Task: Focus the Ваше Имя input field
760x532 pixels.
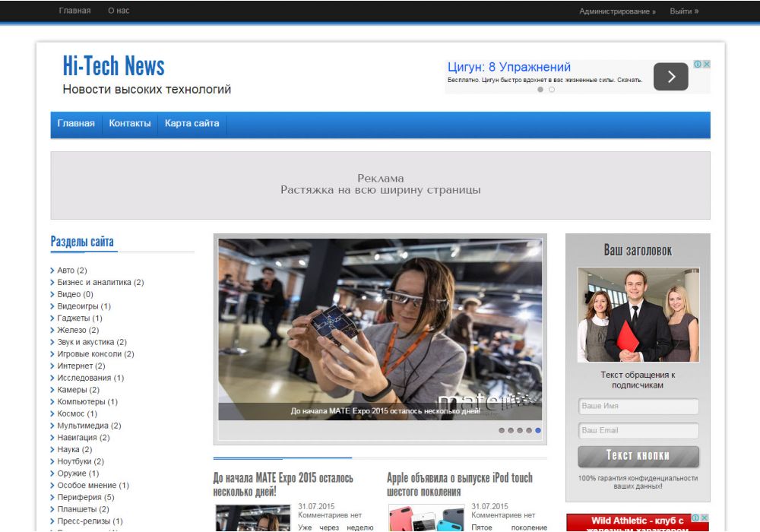Action: (638, 406)
